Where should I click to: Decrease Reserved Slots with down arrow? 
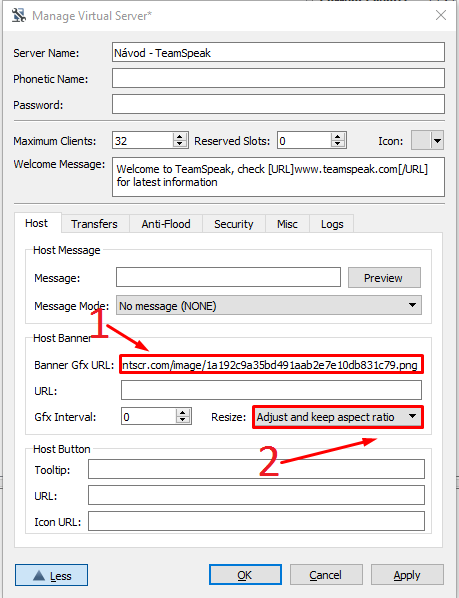[337, 144]
